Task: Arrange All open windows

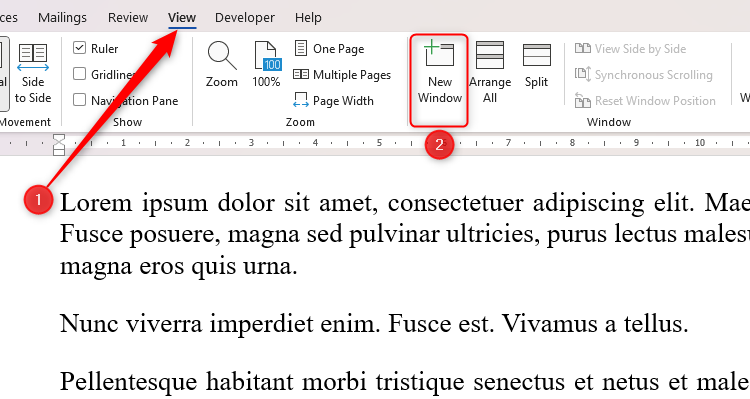Action: pos(490,72)
